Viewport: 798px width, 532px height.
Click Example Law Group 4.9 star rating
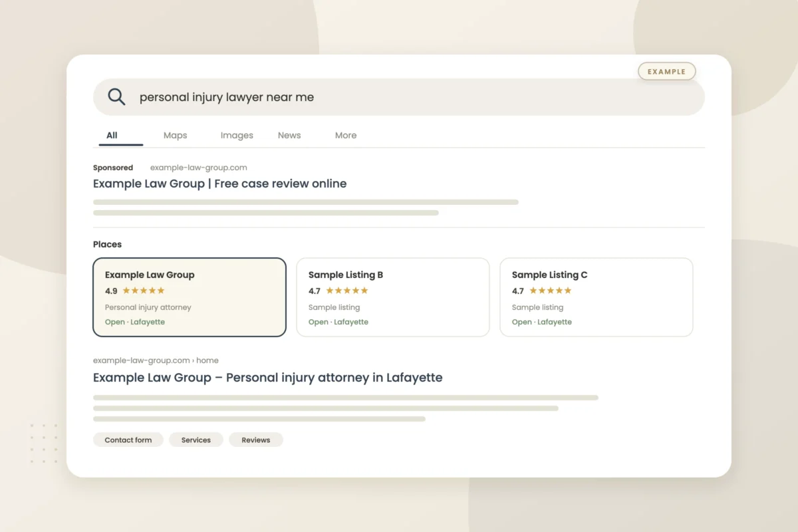(x=135, y=291)
